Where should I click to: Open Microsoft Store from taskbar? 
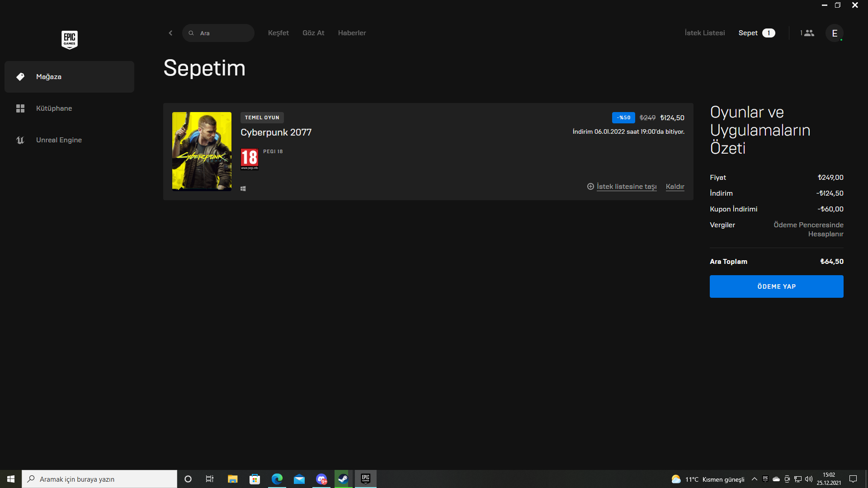tap(255, 479)
